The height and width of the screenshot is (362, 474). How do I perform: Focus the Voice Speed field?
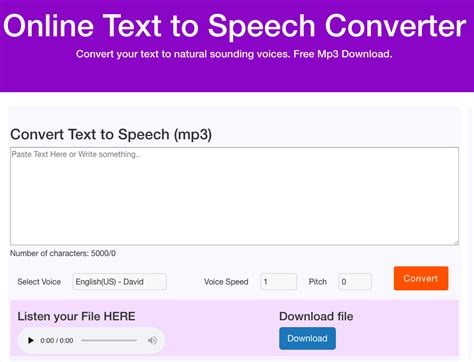278,282
